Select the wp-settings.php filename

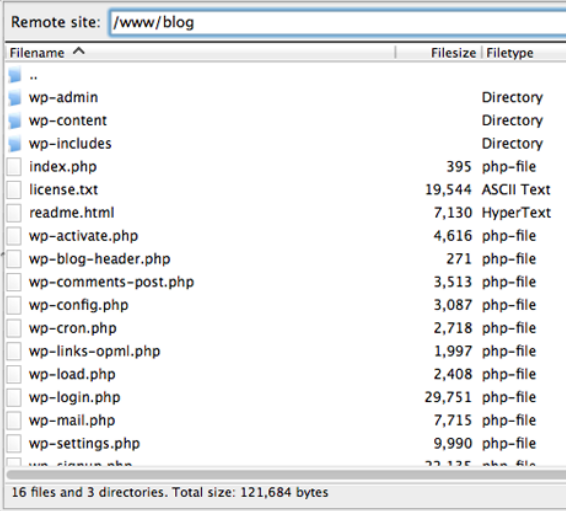(x=84, y=444)
